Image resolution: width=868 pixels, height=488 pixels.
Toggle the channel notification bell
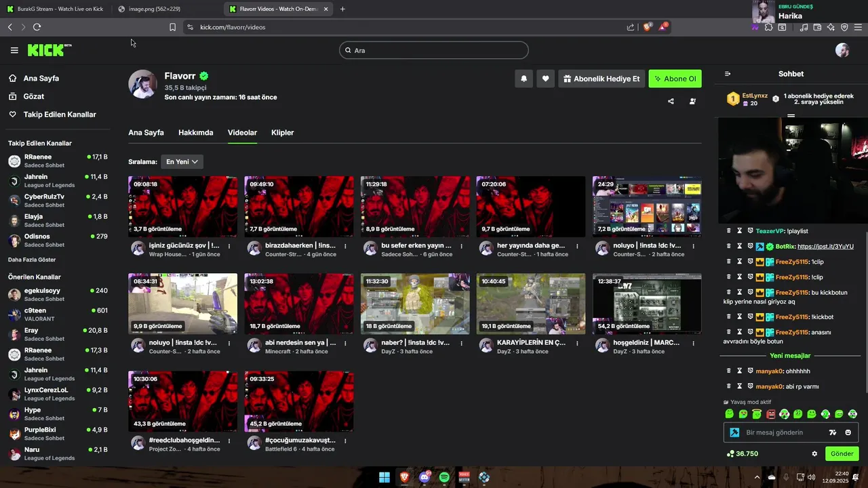[524, 79]
